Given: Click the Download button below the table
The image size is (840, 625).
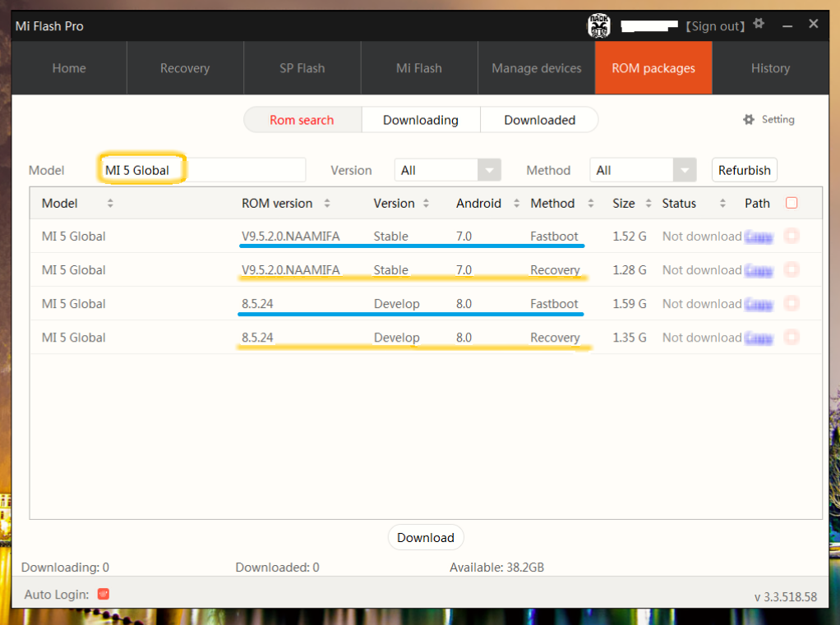Looking at the screenshot, I should (426, 538).
